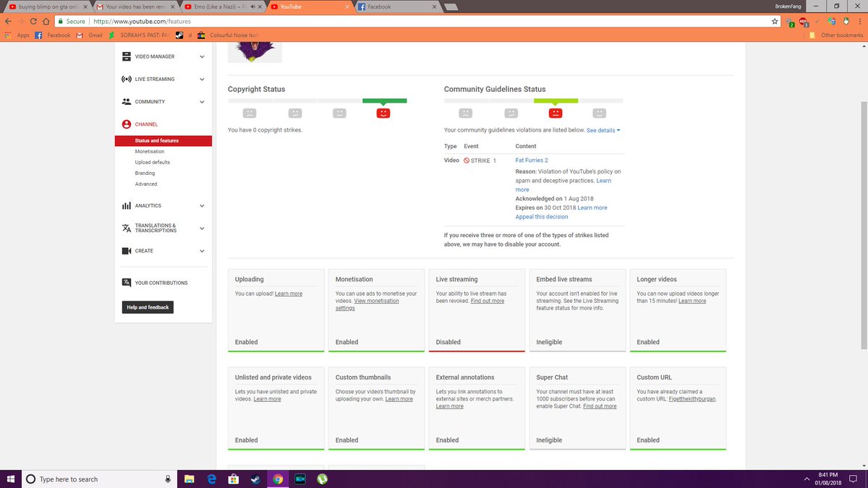Expand the Translations & Transcriptions chevron
Image resolution: width=868 pixels, height=488 pixels.
pos(202,228)
